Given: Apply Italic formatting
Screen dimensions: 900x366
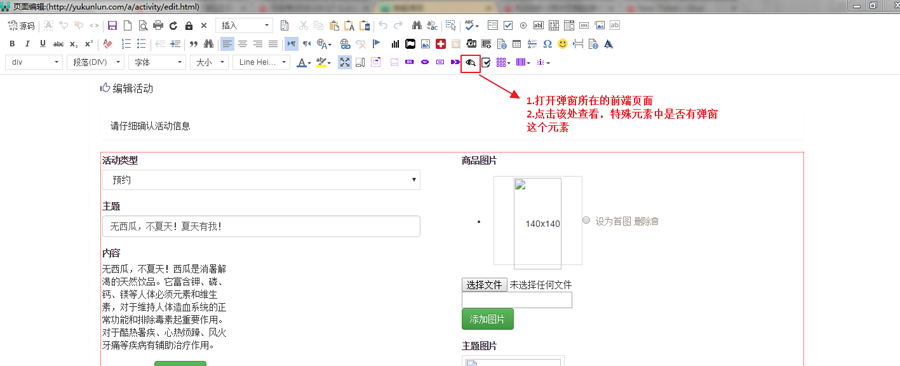Looking at the screenshot, I should [x=27, y=44].
